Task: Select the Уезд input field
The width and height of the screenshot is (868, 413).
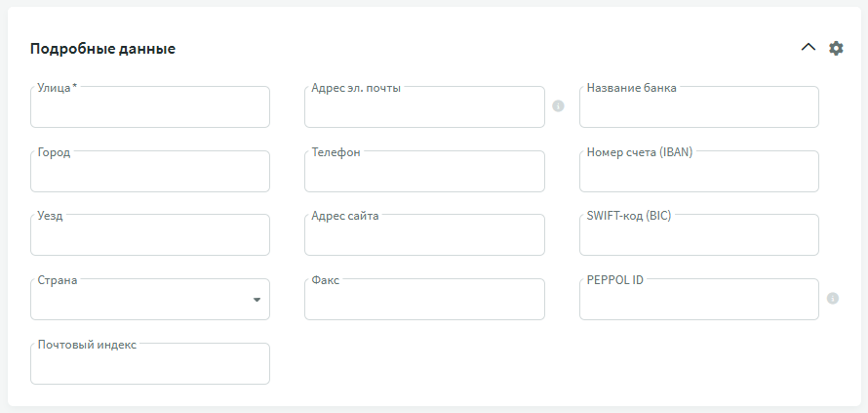Action: (149, 237)
